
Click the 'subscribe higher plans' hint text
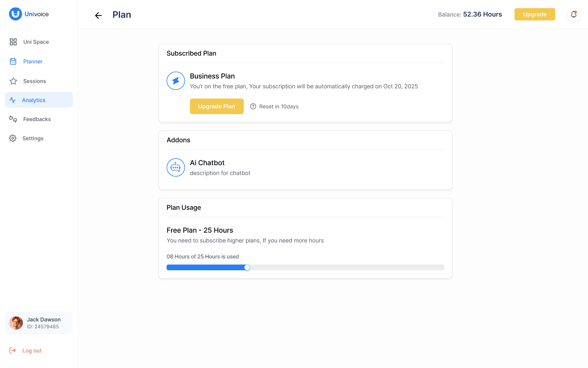click(245, 240)
